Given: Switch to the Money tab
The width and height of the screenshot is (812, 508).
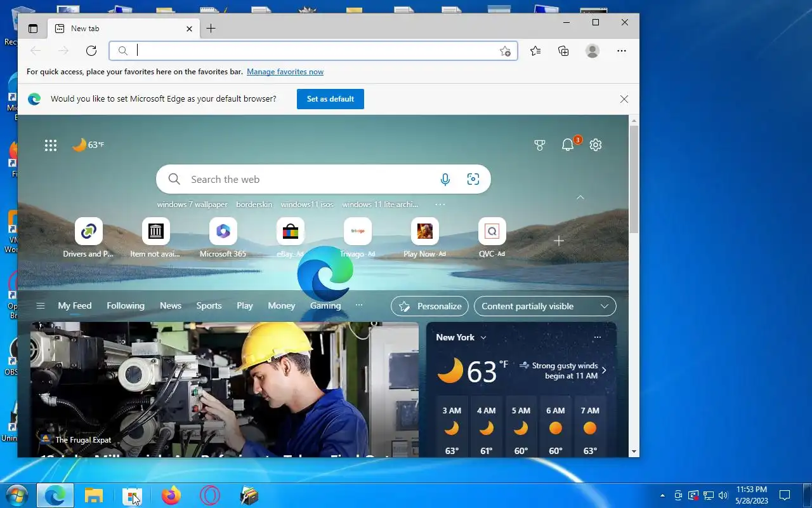Looking at the screenshot, I should [x=282, y=306].
